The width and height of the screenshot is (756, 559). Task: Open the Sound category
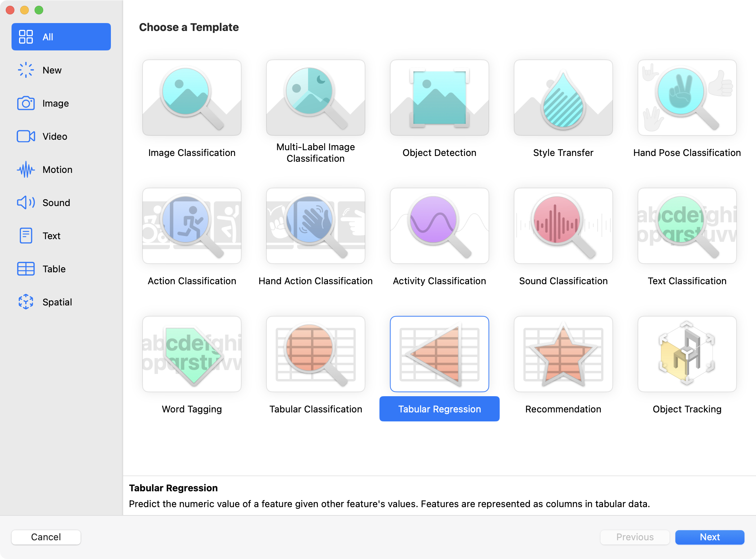[x=56, y=203]
